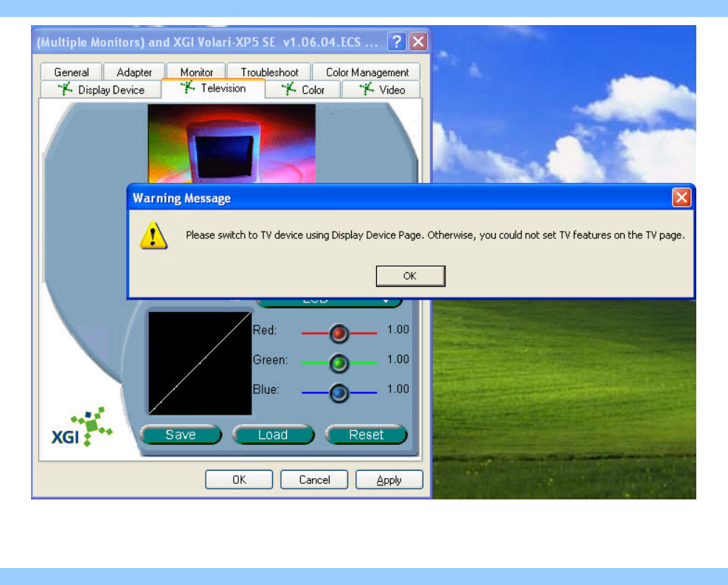Click OK in the display properties window
Image resolution: width=728 pixels, height=585 pixels.
[x=239, y=480]
